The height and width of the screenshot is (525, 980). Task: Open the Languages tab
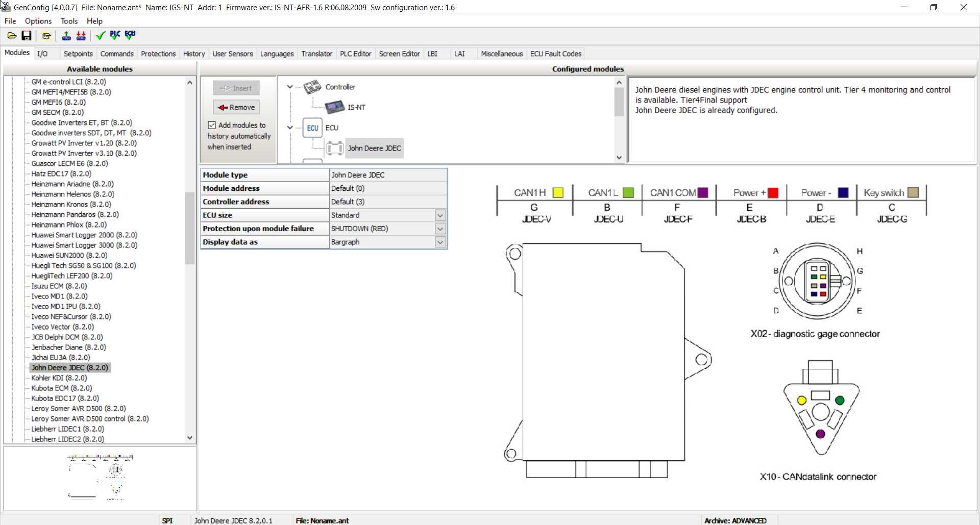pos(277,54)
